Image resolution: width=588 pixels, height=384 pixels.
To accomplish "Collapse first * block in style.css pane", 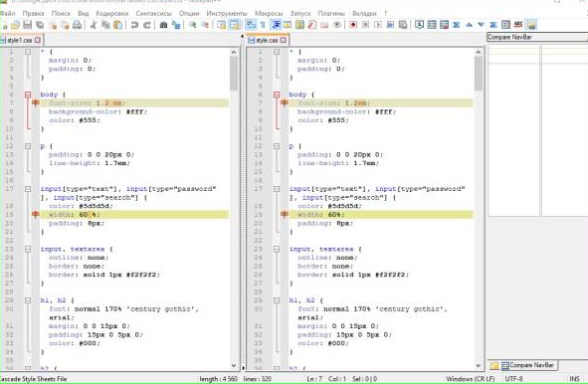I will click(277, 52).
